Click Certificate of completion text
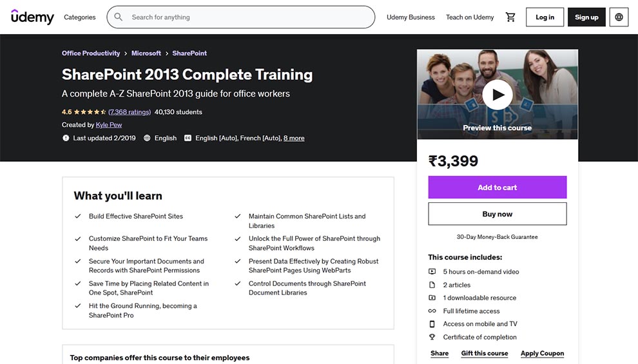 pos(479,337)
